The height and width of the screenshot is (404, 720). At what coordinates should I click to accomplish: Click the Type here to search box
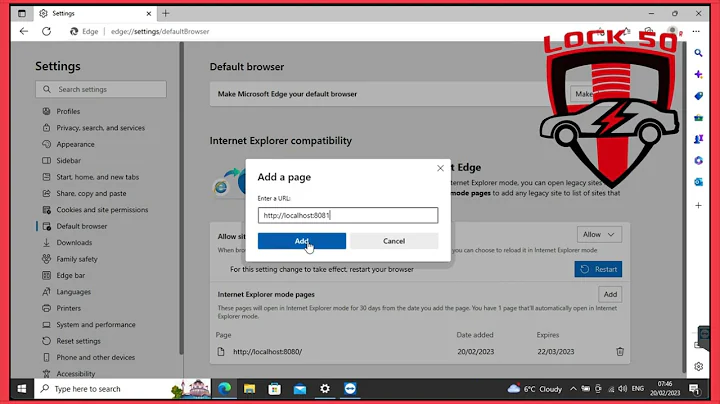pos(122,389)
